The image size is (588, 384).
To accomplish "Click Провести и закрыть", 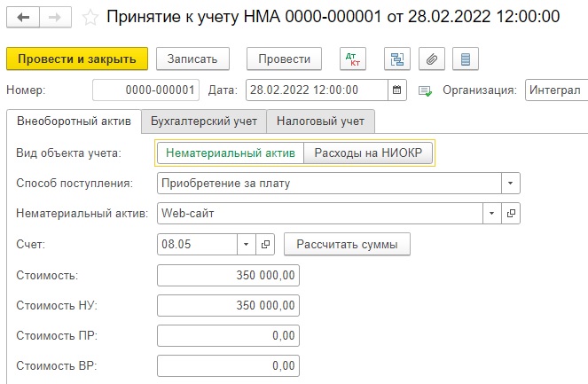I will (x=77, y=59).
